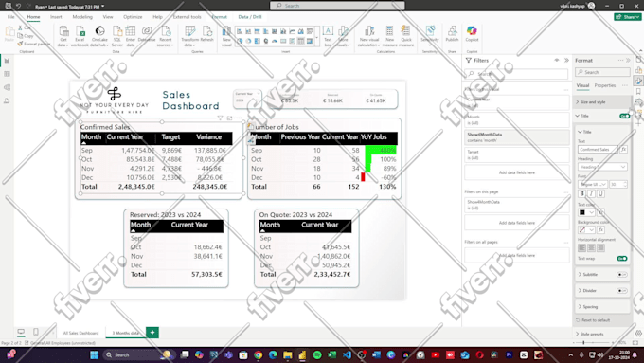
Task: Enable the Divider toggle
Action: click(622, 291)
